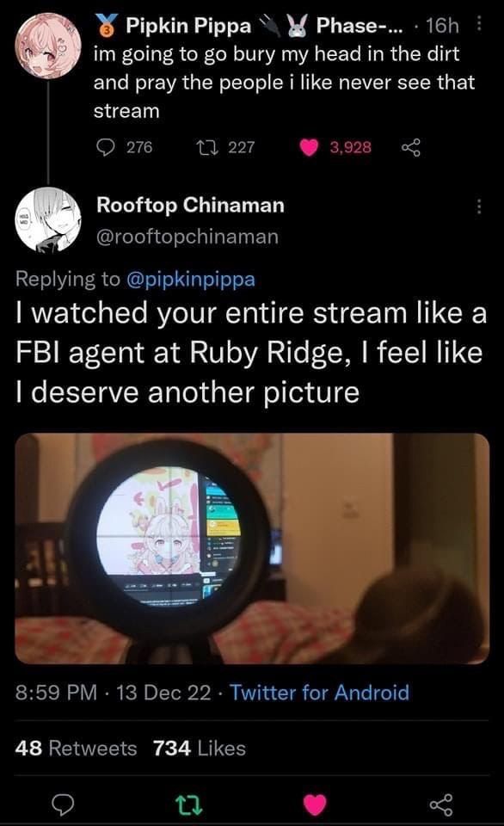Open the Pipkin Pippa display name
Image resolution: width=504 pixels, height=826 pixels.
click(x=188, y=25)
